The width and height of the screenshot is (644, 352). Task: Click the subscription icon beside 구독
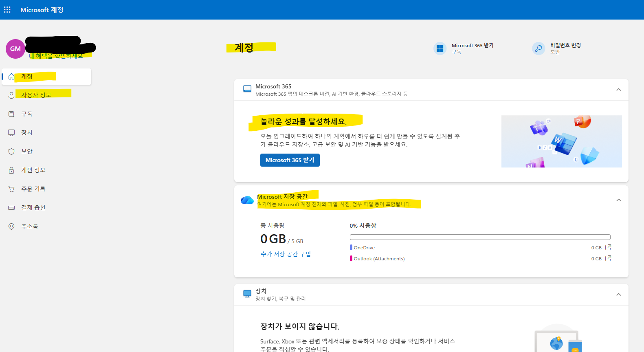click(x=11, y=114)
